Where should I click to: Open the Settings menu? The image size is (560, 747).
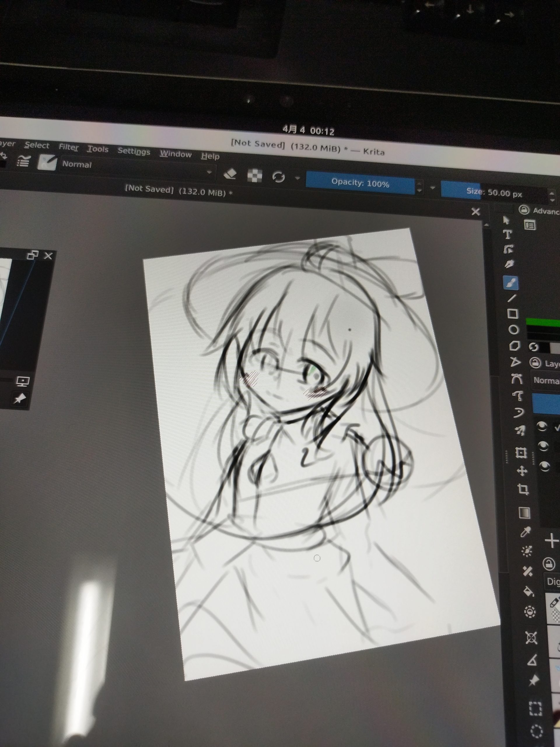coord(134,152)
